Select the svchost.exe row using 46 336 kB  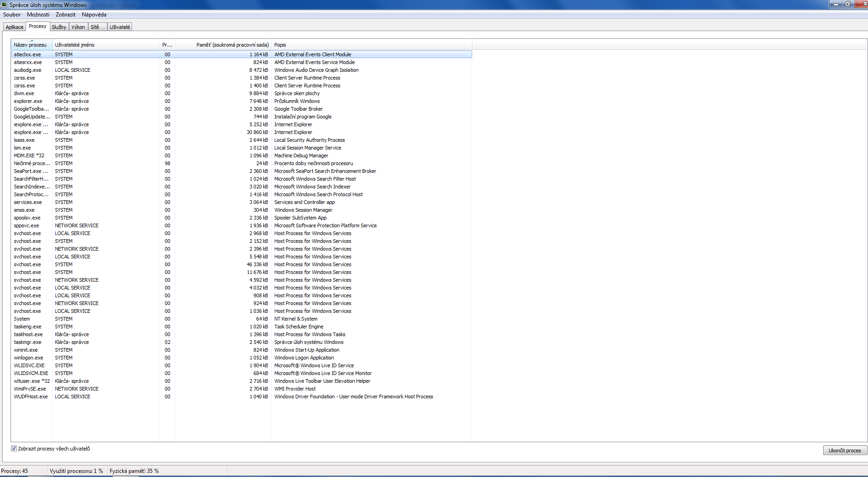[x=241, y=264]
